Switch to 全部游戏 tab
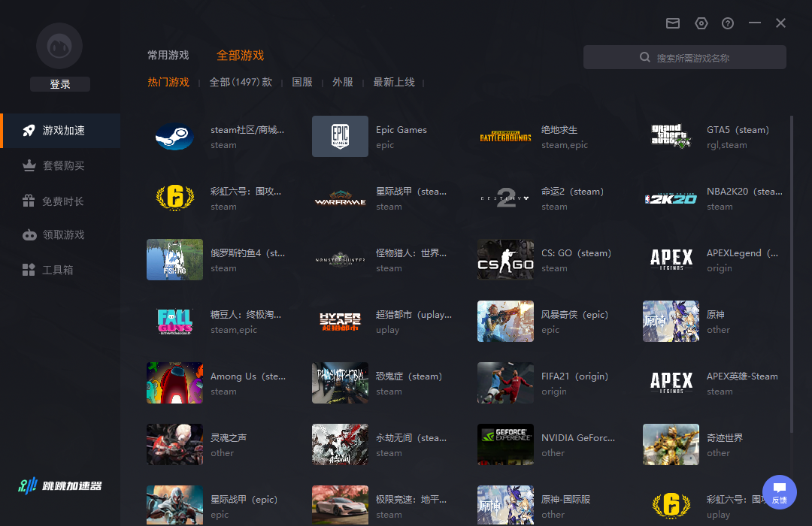812x526 pixels. (240, 56)
